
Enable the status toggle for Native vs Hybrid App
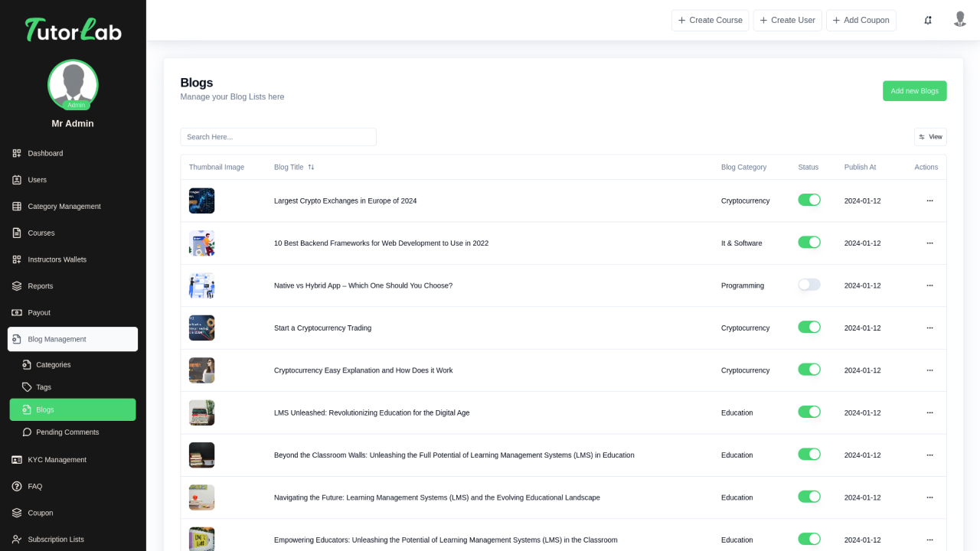[x=809, y=284]
